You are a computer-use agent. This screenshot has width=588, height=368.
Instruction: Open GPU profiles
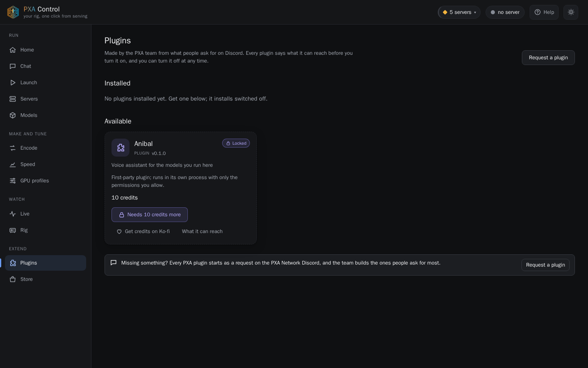click(45, 181)
